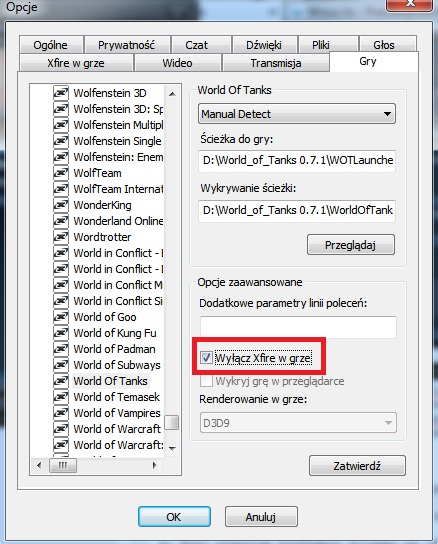Select World of Warcraft game entry
The image size is (438, 544).
pyautogui.click(x=117, y=429)
